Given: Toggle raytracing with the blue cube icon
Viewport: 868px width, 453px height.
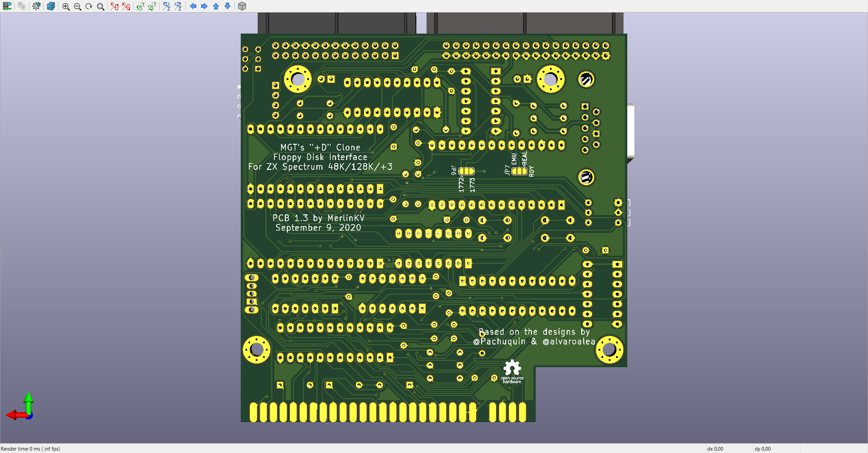Looking at the screenshot, I should pyautogui.click(x=51, y=6).
